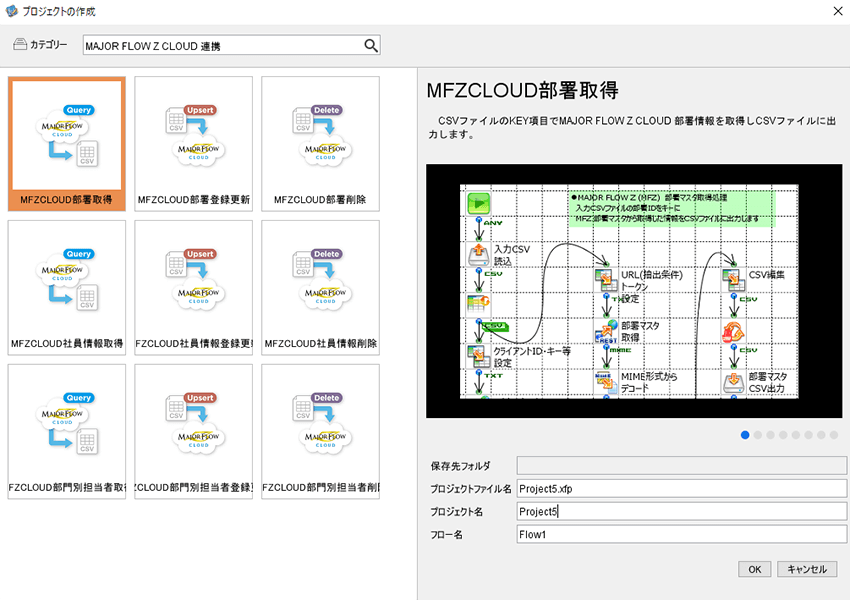Choose the MFZCLOUD社員情報登録更新 Upsert template

[x=194, y=288]
